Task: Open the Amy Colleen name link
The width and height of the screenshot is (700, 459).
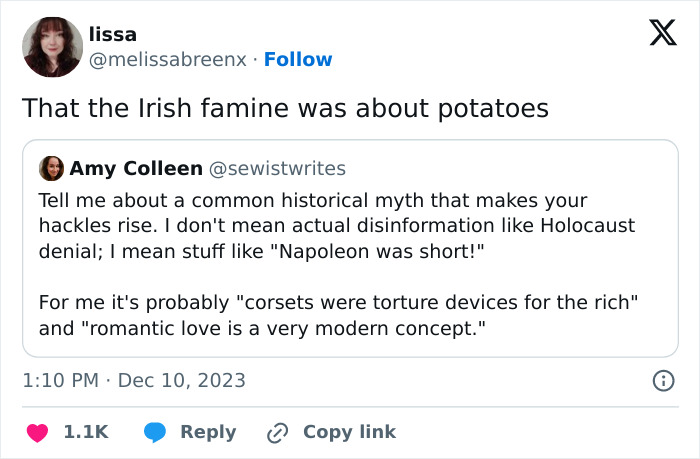Action: point(135,168)
